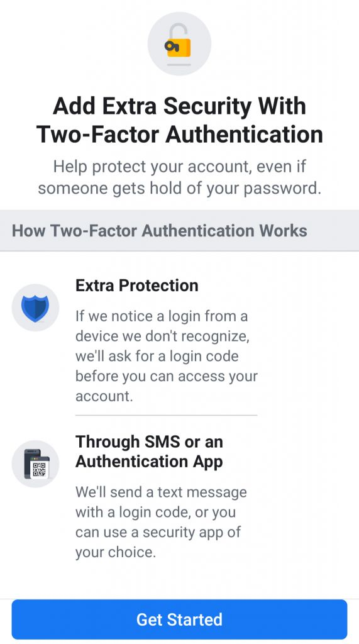Click 'we'll ask for a login code' text
Viewport: 359px width, 644px height.
point(157,356)
